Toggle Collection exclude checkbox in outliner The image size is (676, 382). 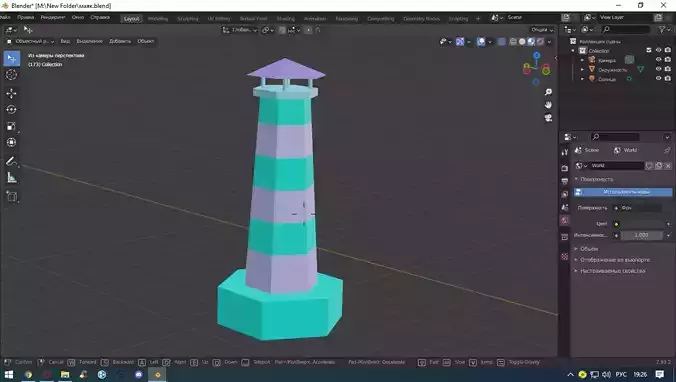click(649, 50)
